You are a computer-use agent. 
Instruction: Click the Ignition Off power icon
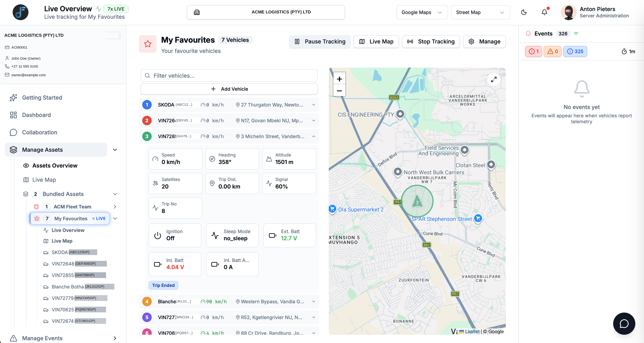[158, 236]
